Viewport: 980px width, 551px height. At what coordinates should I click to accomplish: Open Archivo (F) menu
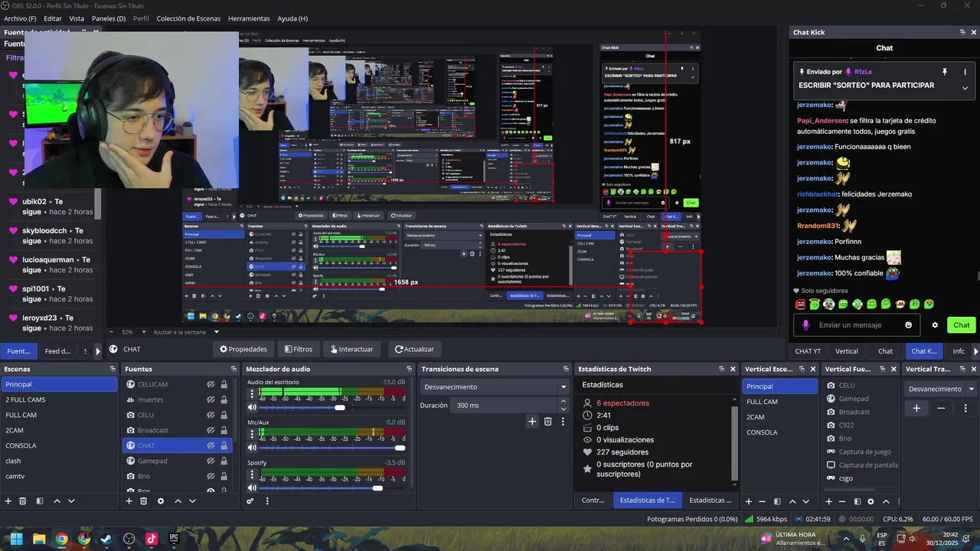point(20,18)
